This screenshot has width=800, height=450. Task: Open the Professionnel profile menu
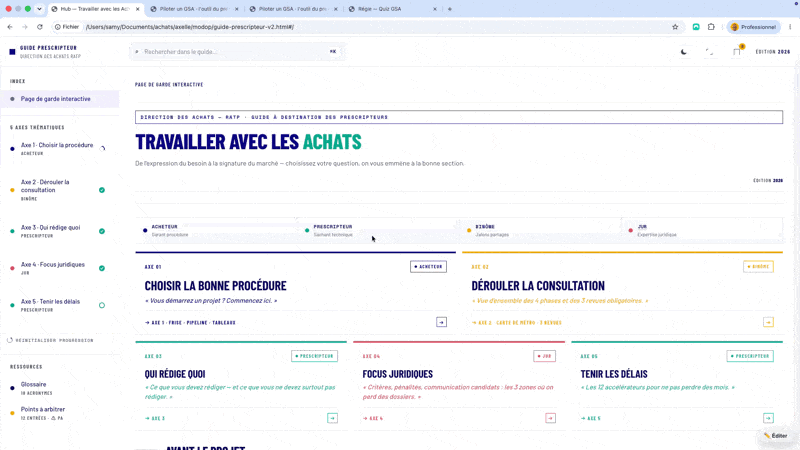(754, 27)
